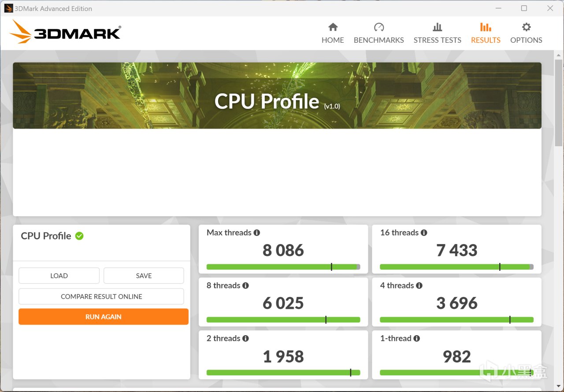Click the info icon next to Max threads
This screenshot has width=564, height=392.
pos(257,233)
